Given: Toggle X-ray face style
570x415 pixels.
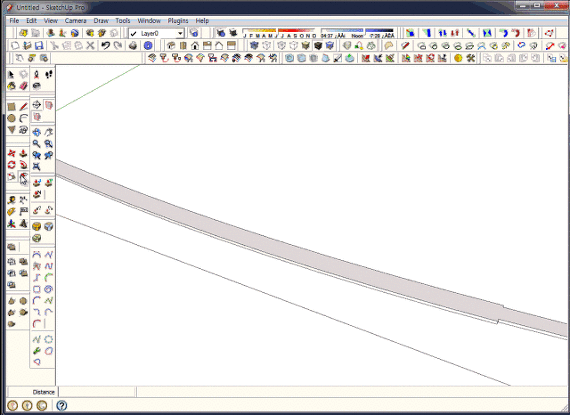Looking at the screenshot, I should 254,45.
